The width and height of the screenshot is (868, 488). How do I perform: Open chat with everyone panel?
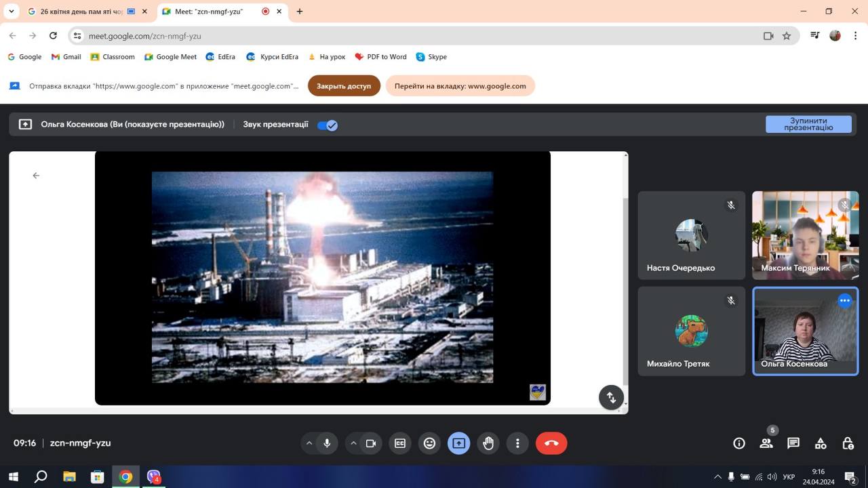tap(793, 443)
